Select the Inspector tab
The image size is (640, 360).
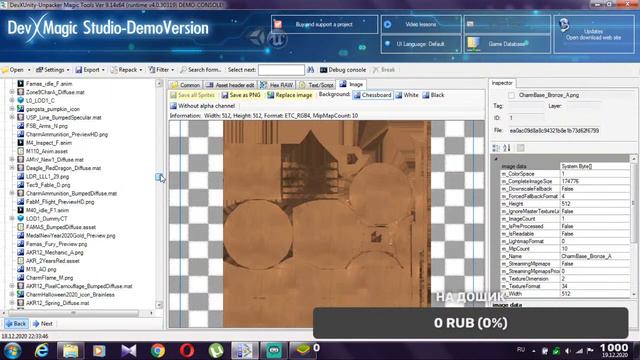(502, 83)
